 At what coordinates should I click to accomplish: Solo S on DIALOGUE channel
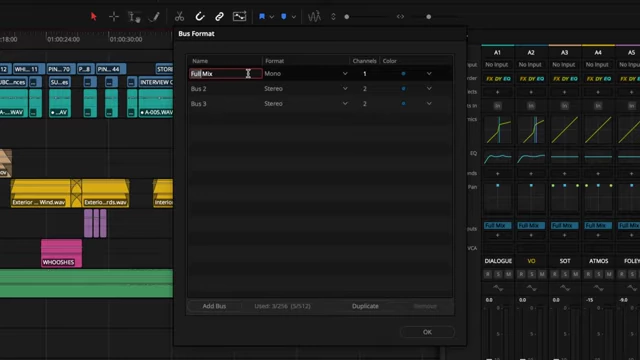tap(498, 274)
